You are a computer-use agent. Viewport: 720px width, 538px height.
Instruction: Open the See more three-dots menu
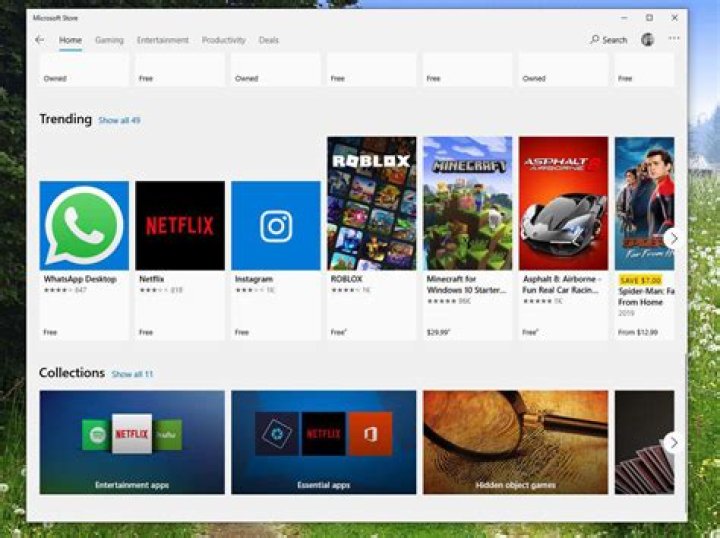[674, 39]
